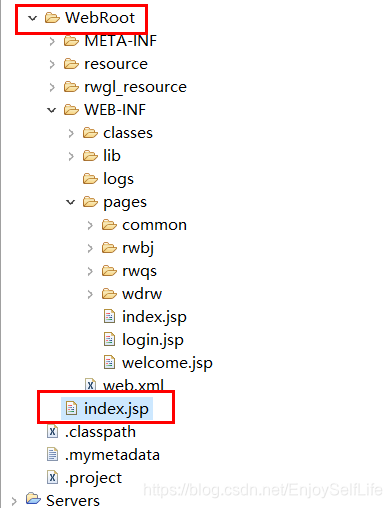The width and height of the screenshot is (392, 508).
Task: Click the Servers project folder icon
Action: pos(33,499)
